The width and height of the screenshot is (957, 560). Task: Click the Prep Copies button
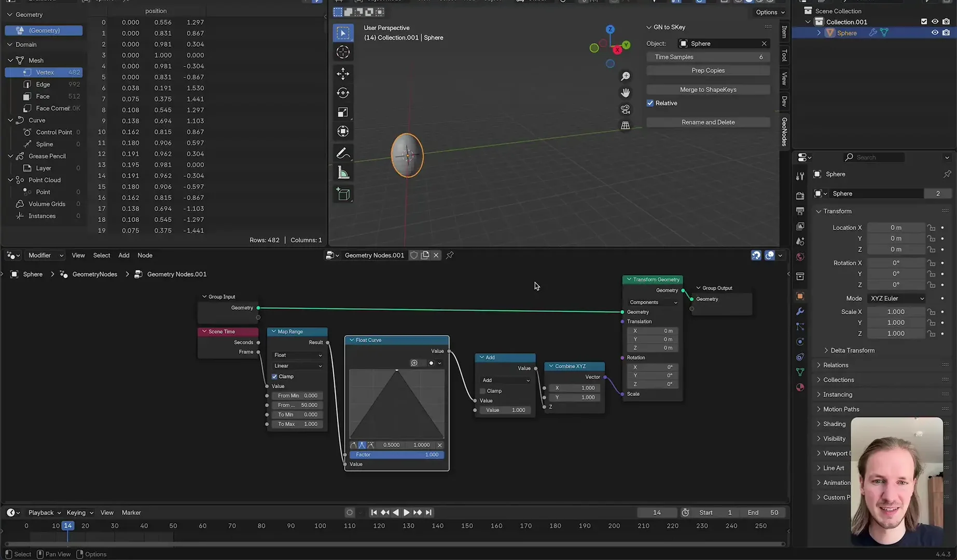coord(708,71)
